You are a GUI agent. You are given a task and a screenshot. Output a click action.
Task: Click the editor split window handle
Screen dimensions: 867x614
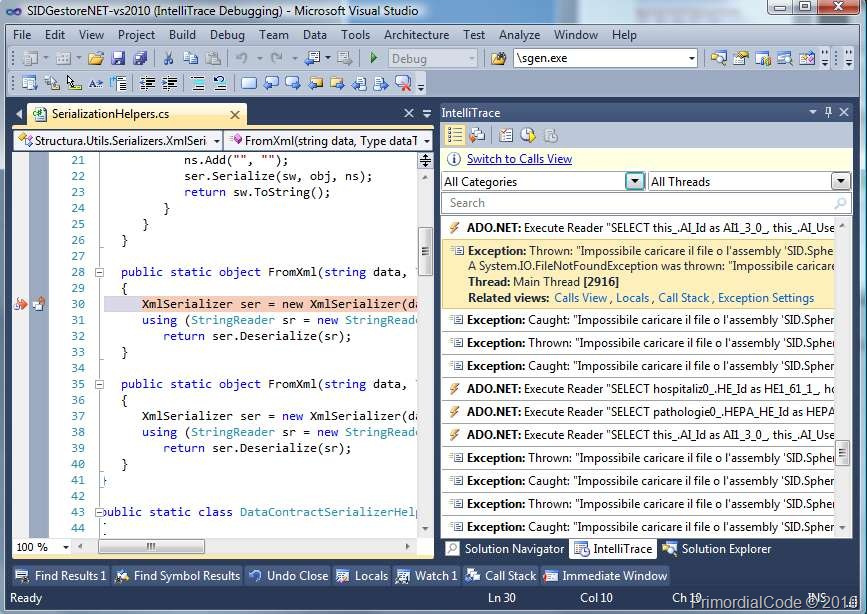pyautogui.click(x=425, y=161)
